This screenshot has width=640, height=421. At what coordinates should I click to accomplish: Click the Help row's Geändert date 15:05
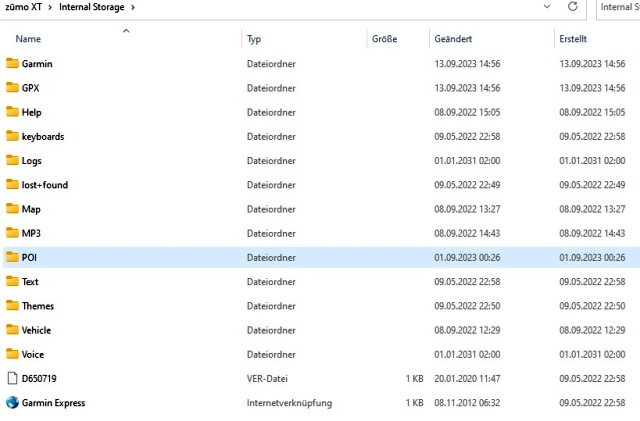[x=467, y=112]
